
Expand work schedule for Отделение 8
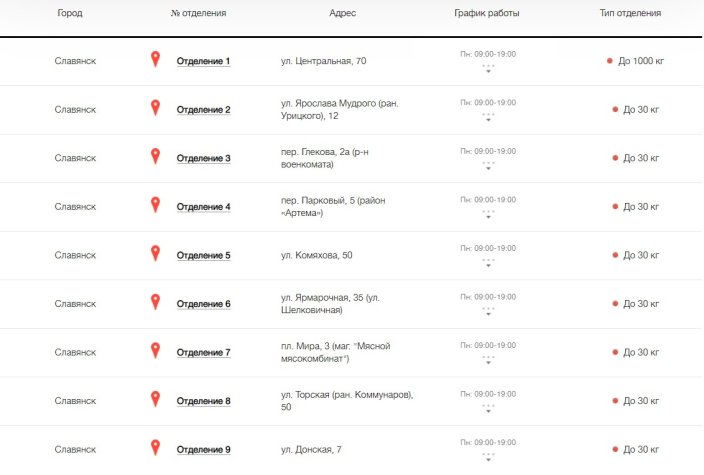click(488, 409)
